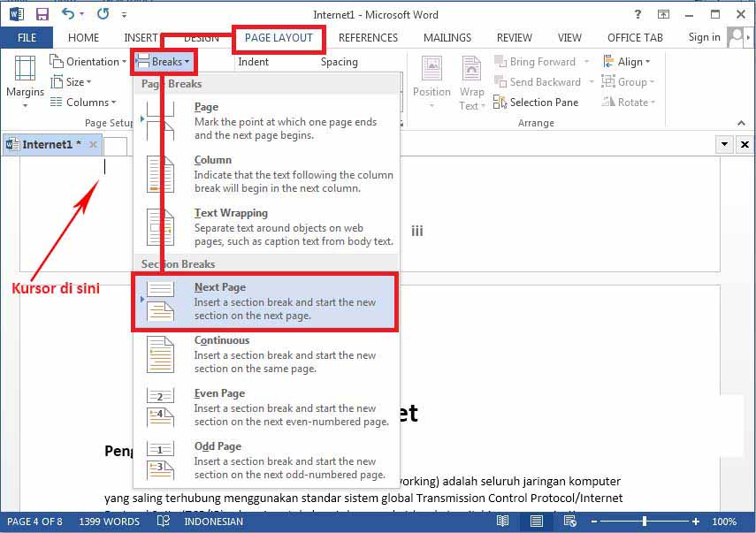Open the Align dropdown
756x533 pixels.
626,62
